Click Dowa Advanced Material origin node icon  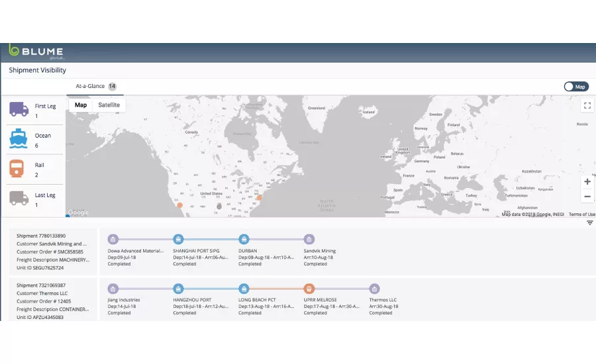pyautogui.click(x=113, y=240)
